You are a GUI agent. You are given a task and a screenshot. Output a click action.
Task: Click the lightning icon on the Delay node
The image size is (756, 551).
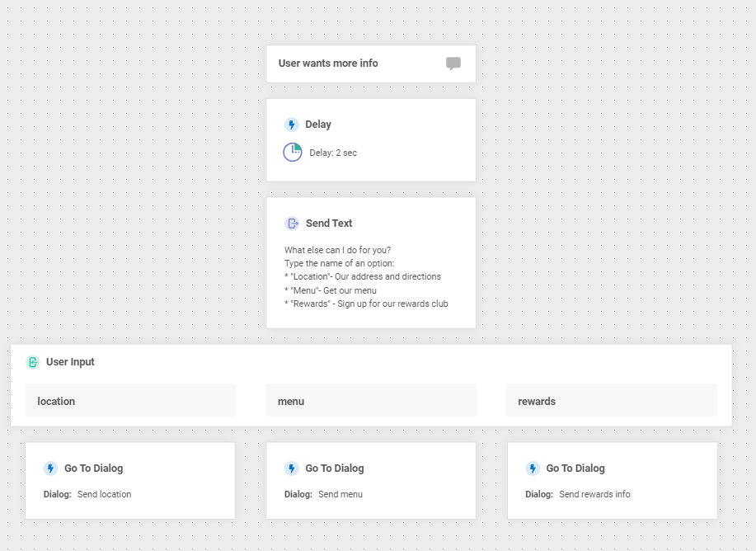(291, 124)
